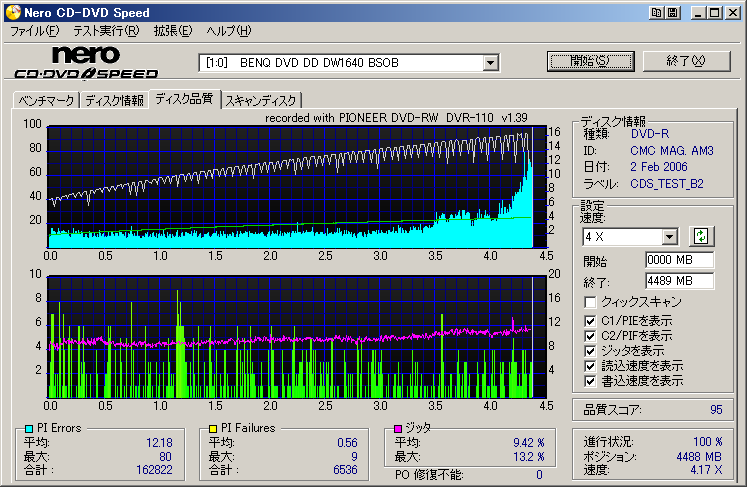Open the ファイル(F) menu

(x=34, y=31)
